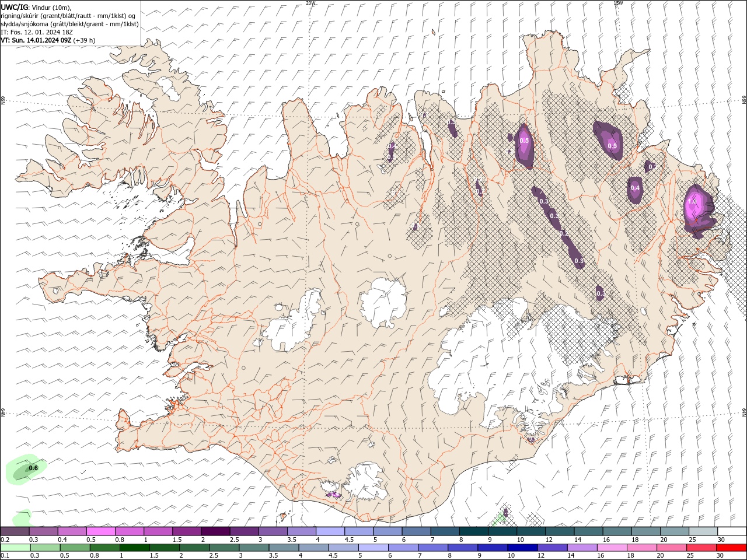Click the 'rigning/skúrir (grænt/blátt/rautt' header line
Screen dimensions: 747x560
point(68,16)
